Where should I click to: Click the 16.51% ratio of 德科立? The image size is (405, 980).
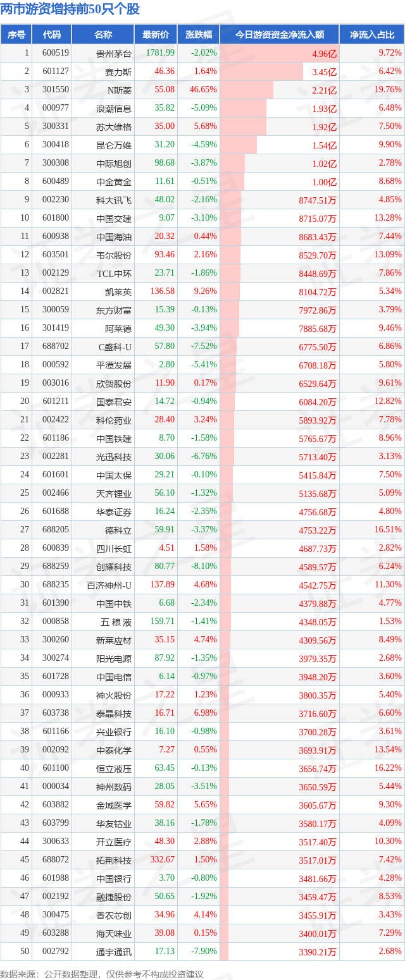click(x=388, y=530)
